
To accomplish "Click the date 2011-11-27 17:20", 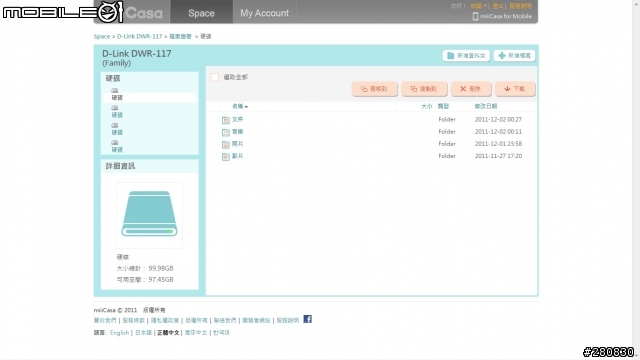I will click(x=498, y=156).
